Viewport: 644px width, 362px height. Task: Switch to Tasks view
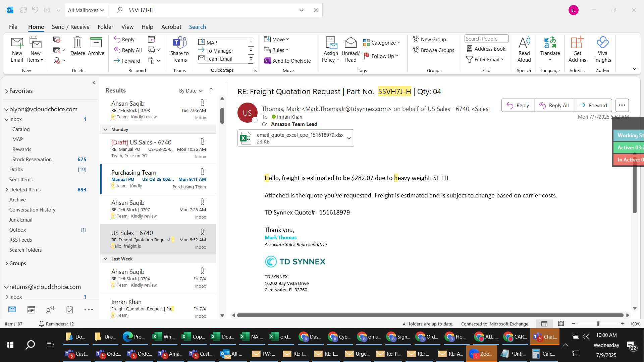[x=69, y=309]
